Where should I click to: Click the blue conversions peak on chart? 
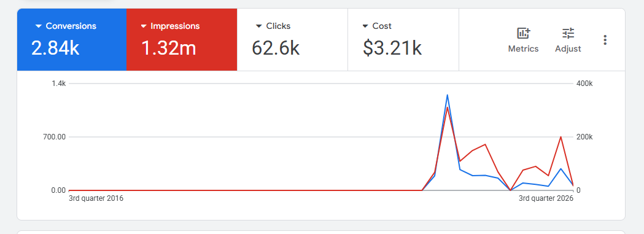tap(447, 95)
